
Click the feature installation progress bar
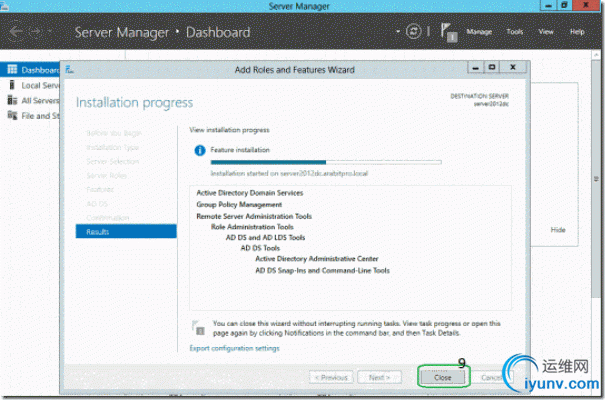(x=326, y=162)
